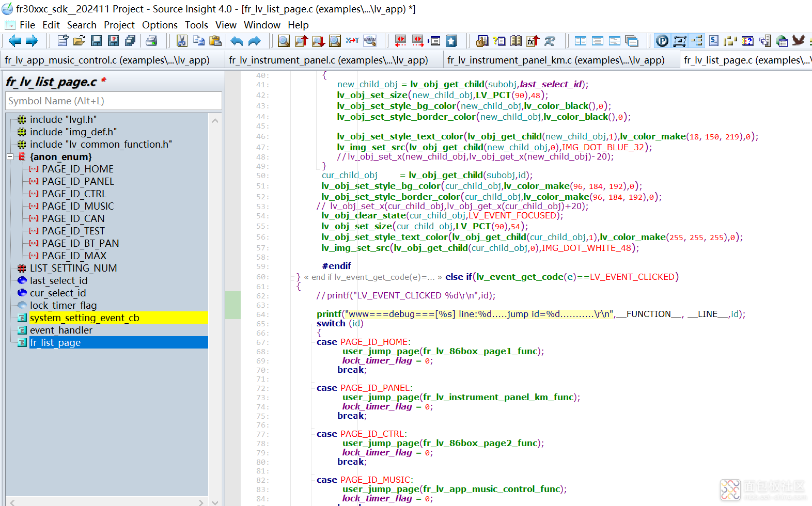Click the Browse Project Symbols book icon
This screenshot has width=812, height=506.
click(516, 41)
